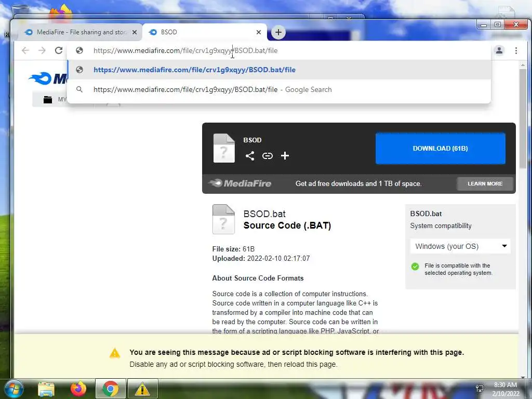Click the BSOD.bat file icon in details
The height and width of the screenshot is (399, 532).
click(x=223, y=219)
